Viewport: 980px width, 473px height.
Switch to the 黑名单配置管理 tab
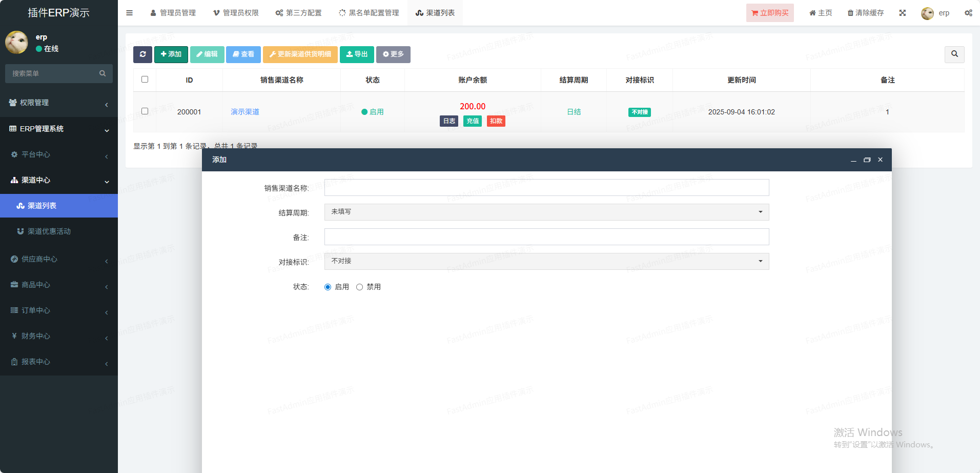click(369, 13)
